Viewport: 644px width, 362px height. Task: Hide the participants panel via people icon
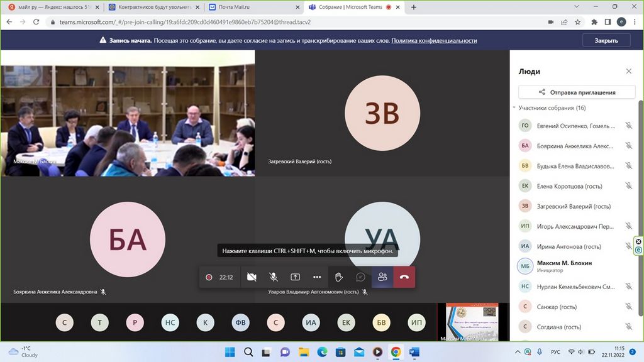pos(382,277)
